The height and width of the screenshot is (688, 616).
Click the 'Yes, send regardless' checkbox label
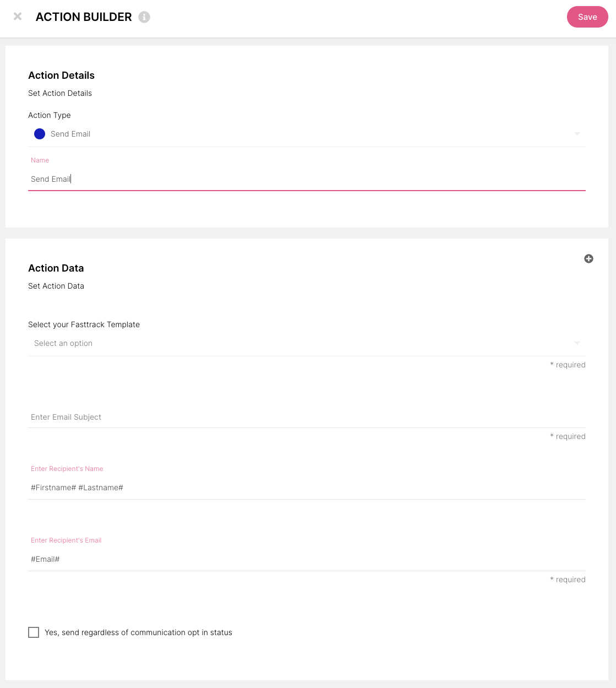[x=138, y=632]
